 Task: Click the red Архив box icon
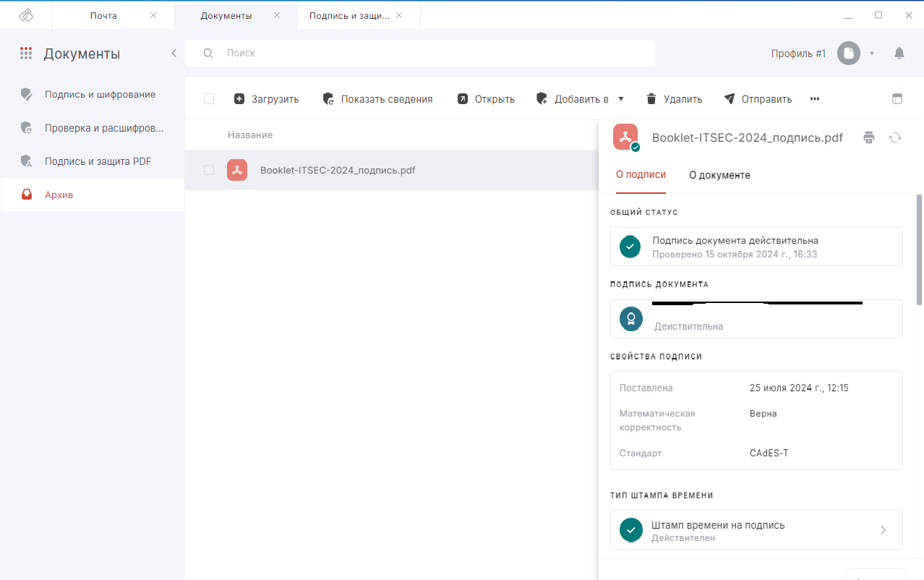pyautogui.click(x=27, y=195)
